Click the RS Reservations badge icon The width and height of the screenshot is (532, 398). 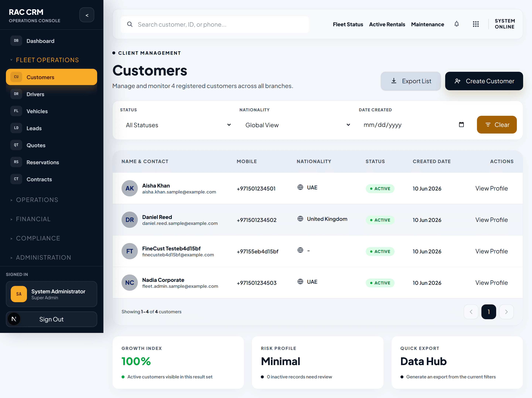pos(16,162)
